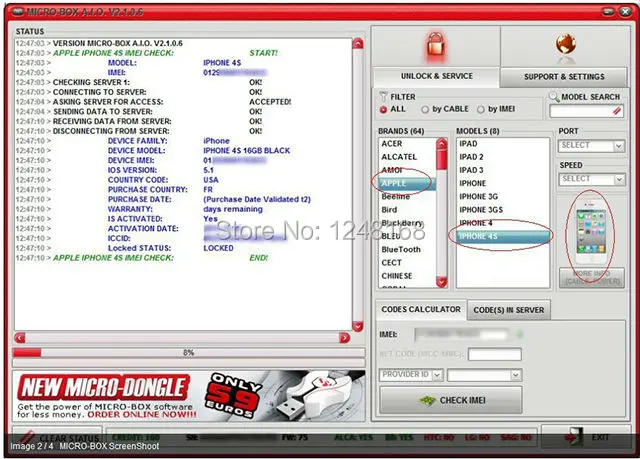Image resolution: width=640 pixels, height=459 pixels.
Task: Switch to the Codes Calculator tab
Action: point(421,309)
